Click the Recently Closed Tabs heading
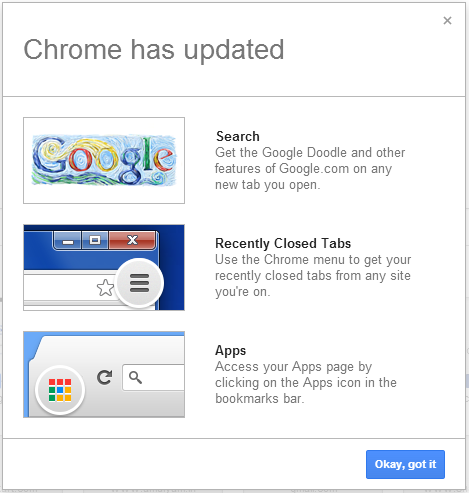Screen dimensions: 469x493 (283, 243)
